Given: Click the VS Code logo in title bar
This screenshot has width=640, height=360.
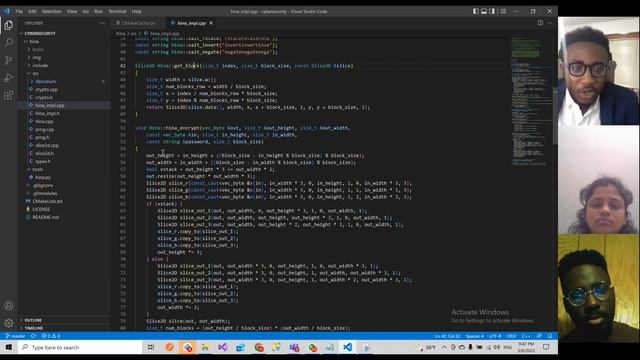Looking at the screenshot, I should point(7,11).
